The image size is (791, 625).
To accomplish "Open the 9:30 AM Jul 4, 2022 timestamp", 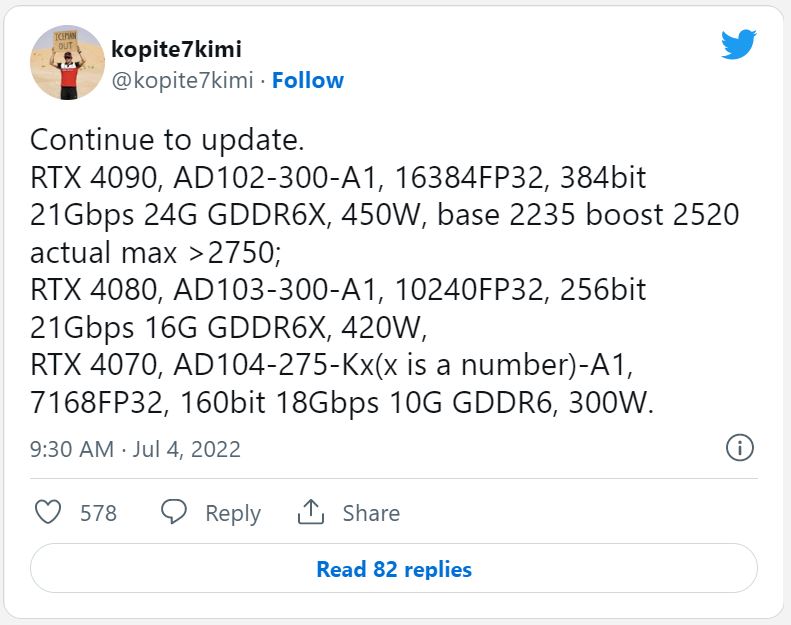I will coord(135,449).
